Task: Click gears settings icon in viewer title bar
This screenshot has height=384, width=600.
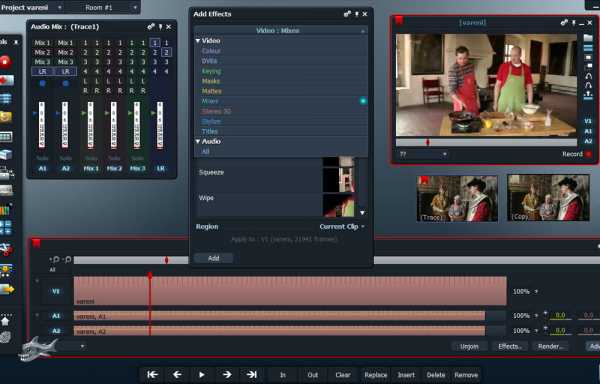Action: point(564,23)
